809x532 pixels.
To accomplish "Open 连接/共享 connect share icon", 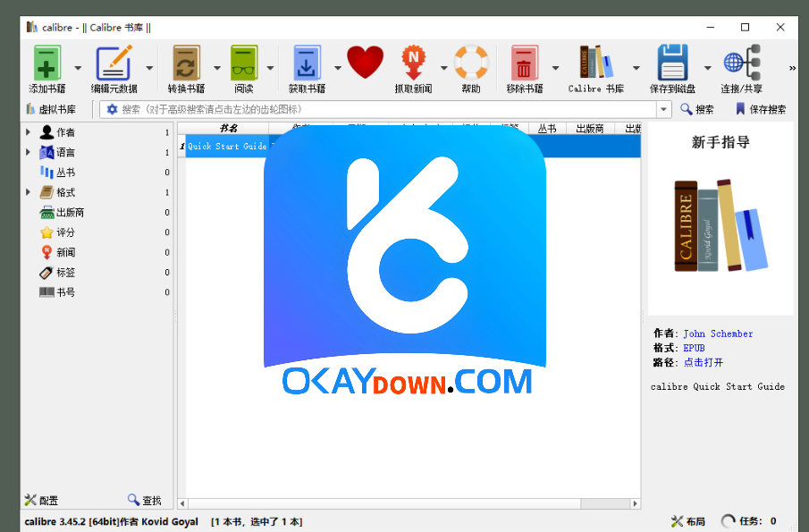I will (x=742, y=63).
